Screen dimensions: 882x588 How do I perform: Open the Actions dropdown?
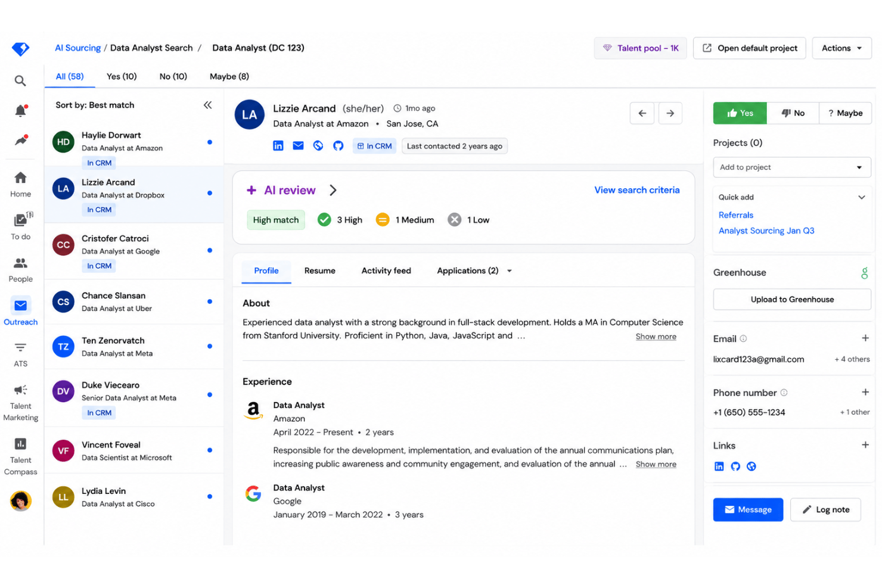point(841,48)
